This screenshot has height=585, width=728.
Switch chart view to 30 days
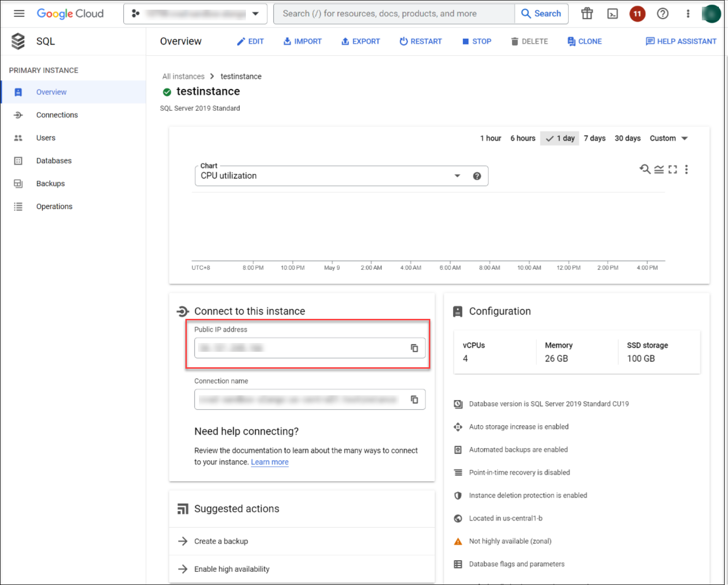627,138
